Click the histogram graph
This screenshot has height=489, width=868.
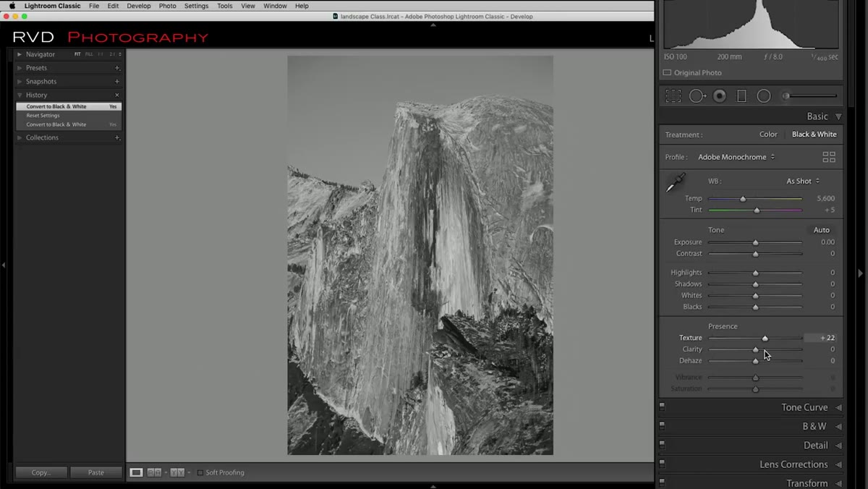[x=752, y=25]
